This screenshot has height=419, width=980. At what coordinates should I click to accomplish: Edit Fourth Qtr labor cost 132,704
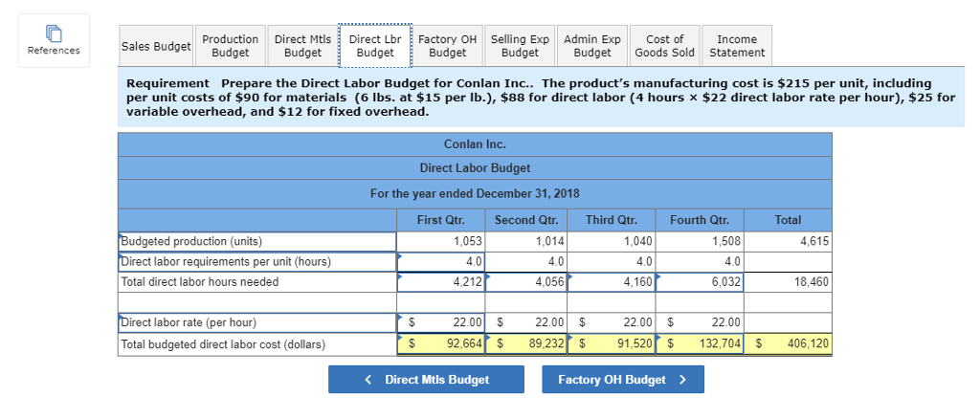point(700,343)
